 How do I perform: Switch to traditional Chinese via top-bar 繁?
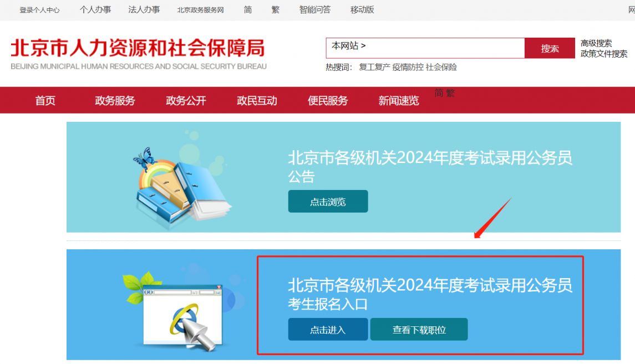[276, 10]
